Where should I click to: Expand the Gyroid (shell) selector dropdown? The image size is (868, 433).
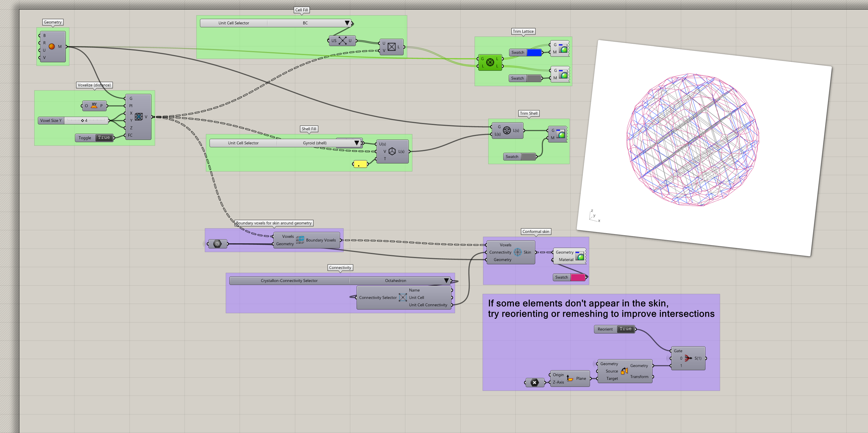(x=356, y=143)
